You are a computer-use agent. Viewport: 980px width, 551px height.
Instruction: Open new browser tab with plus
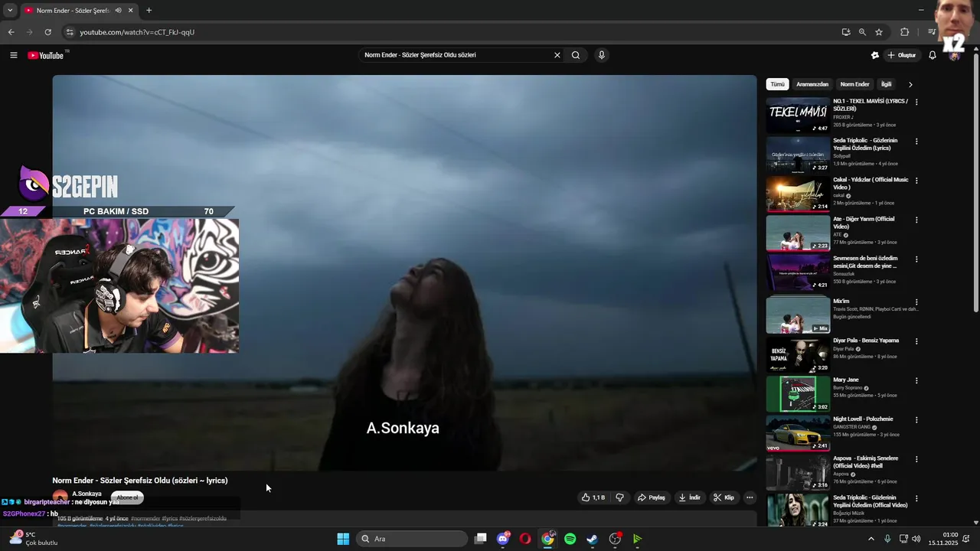149,11
